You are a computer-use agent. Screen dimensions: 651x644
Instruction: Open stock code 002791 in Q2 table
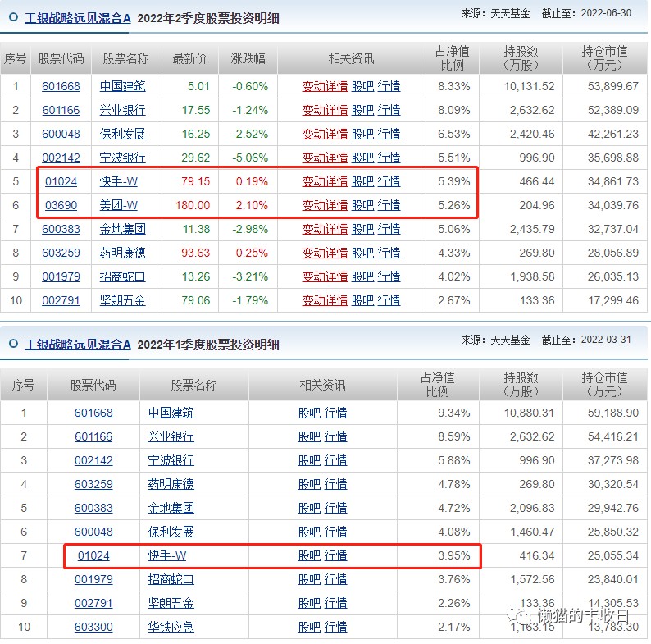coord(61,300)
